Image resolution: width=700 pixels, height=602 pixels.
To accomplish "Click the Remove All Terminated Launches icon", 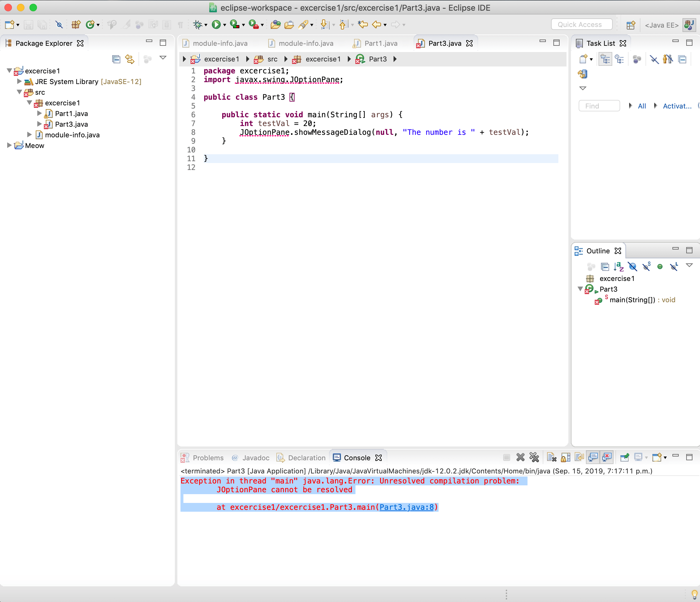I will [534, 457].
